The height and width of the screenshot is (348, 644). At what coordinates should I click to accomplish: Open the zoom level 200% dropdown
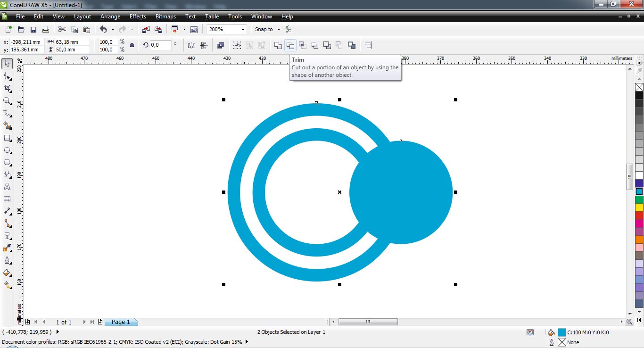243,29
